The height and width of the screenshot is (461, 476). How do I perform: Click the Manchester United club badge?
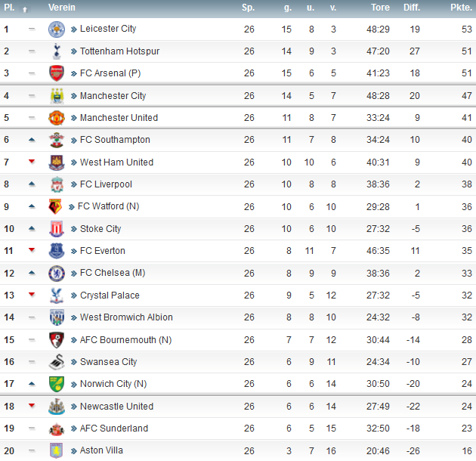click(57, 118)
